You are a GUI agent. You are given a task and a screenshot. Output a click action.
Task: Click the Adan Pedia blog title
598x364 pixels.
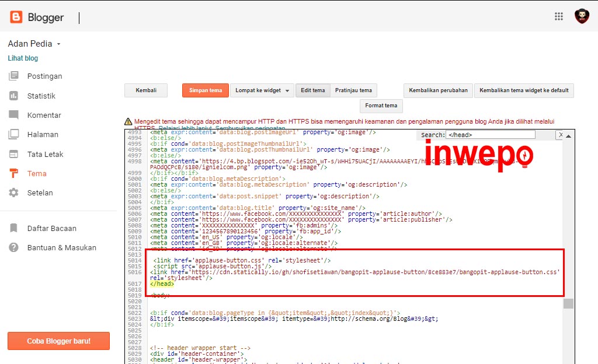(x=30, y=44)
